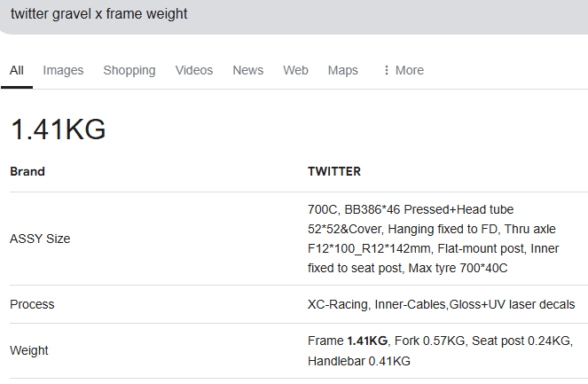The height and width of the screenshot is (384, 588).
Task: Click the search box with the frame weight query
Action: (x=266, y=15)
